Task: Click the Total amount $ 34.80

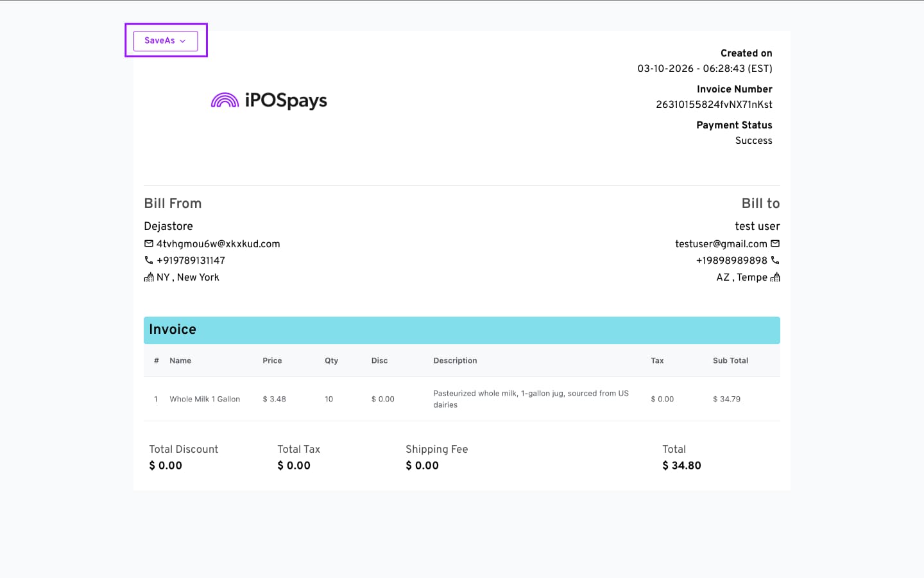Action: click(x=681, y=466)
